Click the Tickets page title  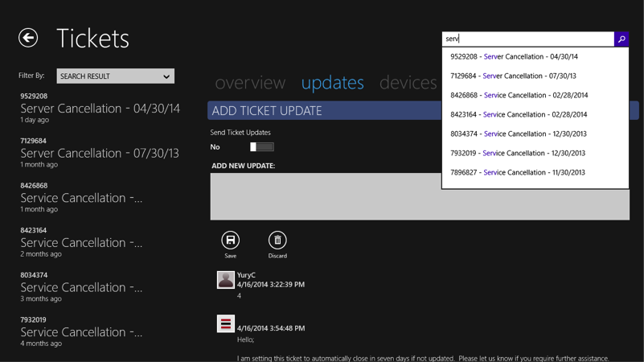(92, 39)
